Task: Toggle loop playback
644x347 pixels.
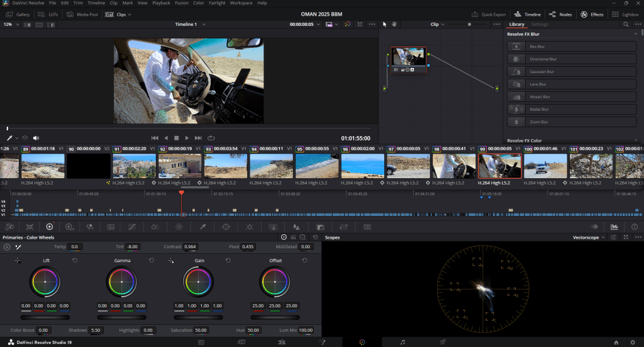Action: 211,138
